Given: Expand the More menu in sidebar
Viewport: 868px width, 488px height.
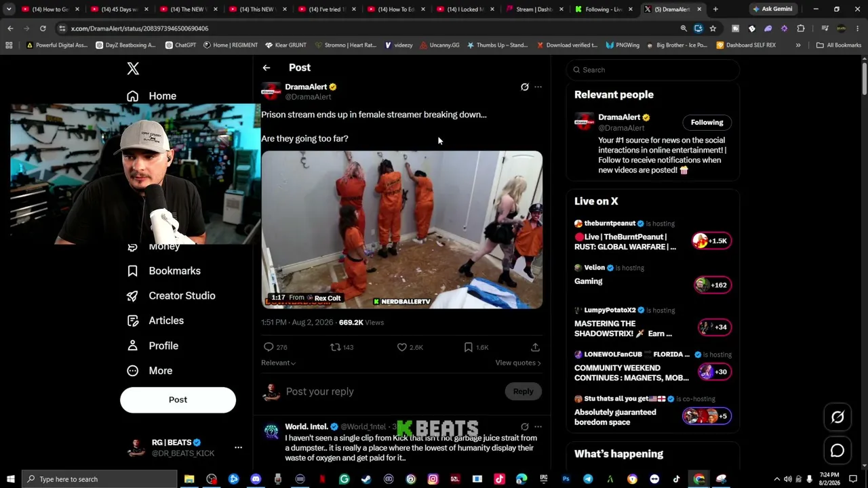Looking at the screenshot, I should point(151,371).
